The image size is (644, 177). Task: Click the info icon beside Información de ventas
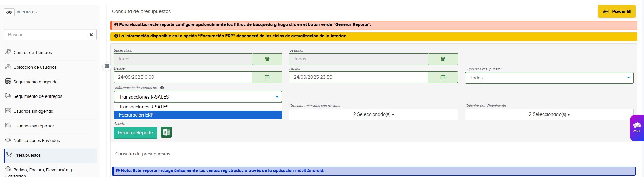(162, 88)
